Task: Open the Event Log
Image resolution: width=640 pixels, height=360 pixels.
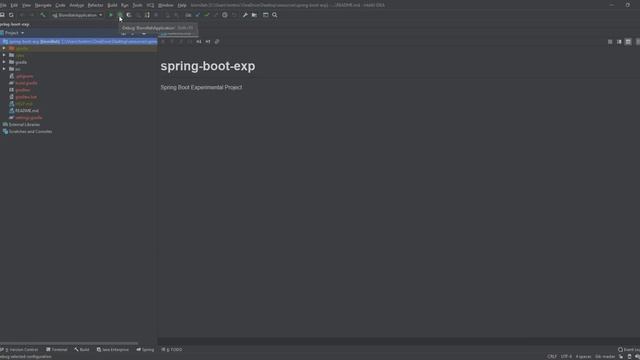Action: pos(629,350)
